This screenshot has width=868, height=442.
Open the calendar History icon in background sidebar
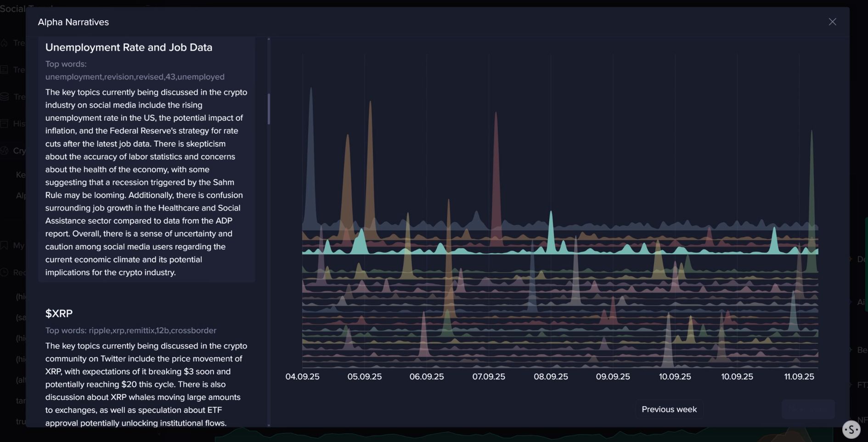4,123
